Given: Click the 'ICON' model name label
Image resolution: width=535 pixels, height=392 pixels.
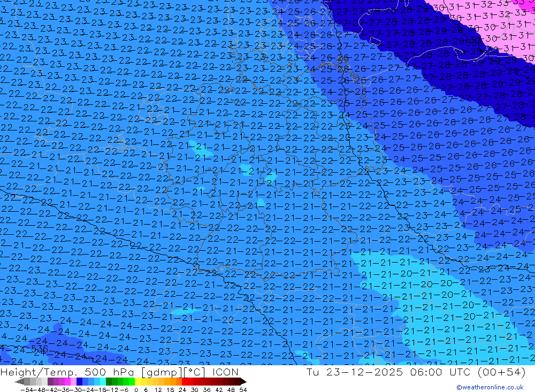Looking at the screenshot, I should pyautogui.click(x=225, y=372).
